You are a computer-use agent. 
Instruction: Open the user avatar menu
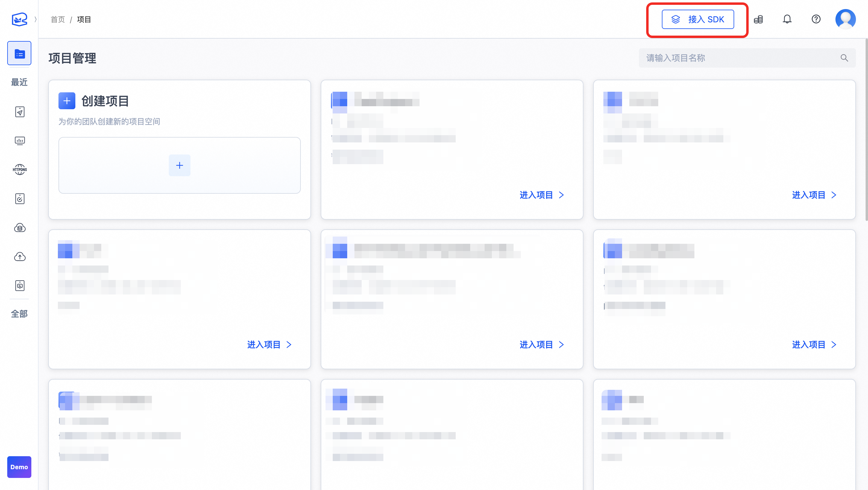click(845, 19)
